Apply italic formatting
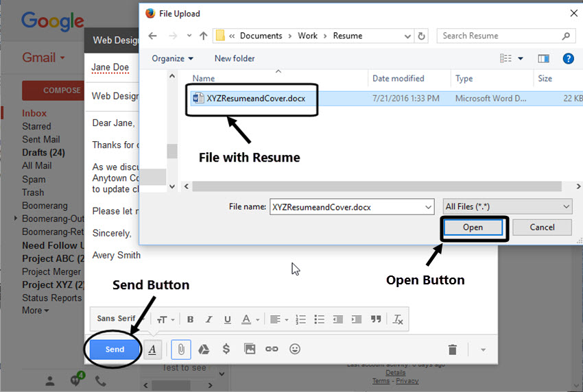 209,319
